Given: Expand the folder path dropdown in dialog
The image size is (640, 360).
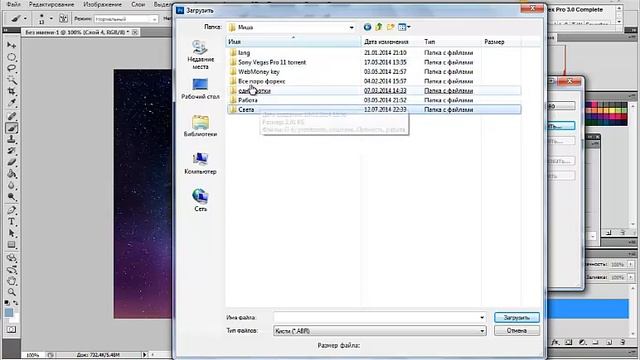Looking at the screenshot, I should pos(351,27).
